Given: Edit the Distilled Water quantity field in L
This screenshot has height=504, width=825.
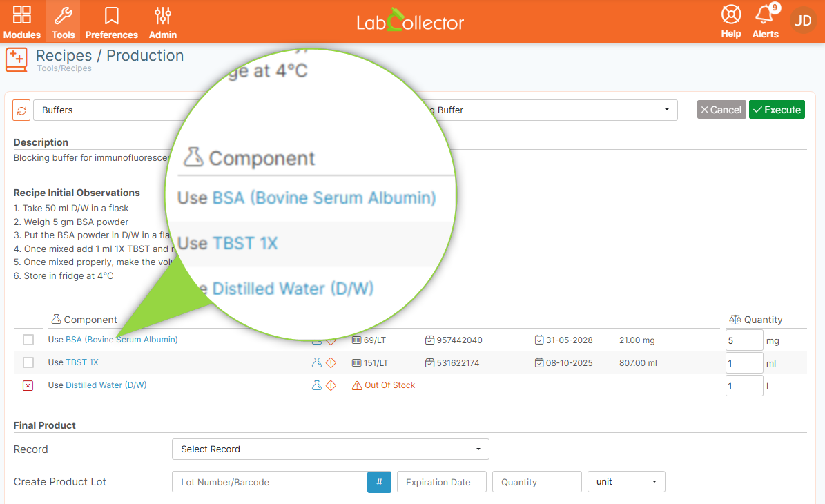Looking at the screenshot, I should [x=744, y=386].
